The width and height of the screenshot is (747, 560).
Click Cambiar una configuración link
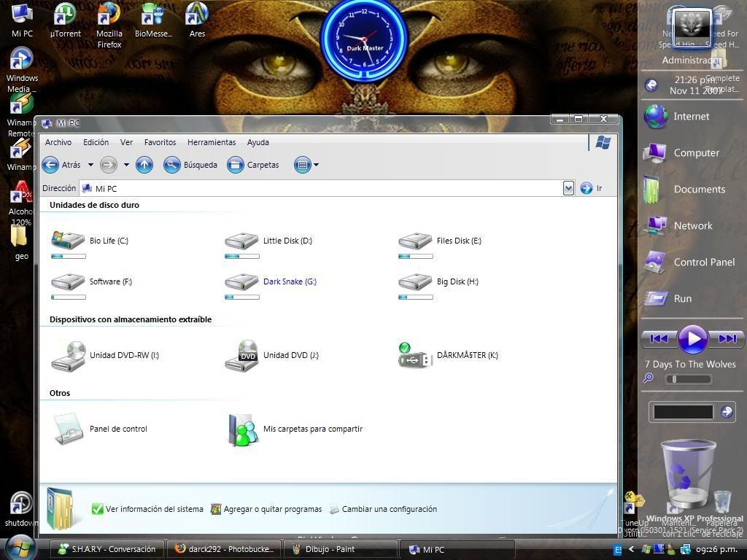coord(384,509)
